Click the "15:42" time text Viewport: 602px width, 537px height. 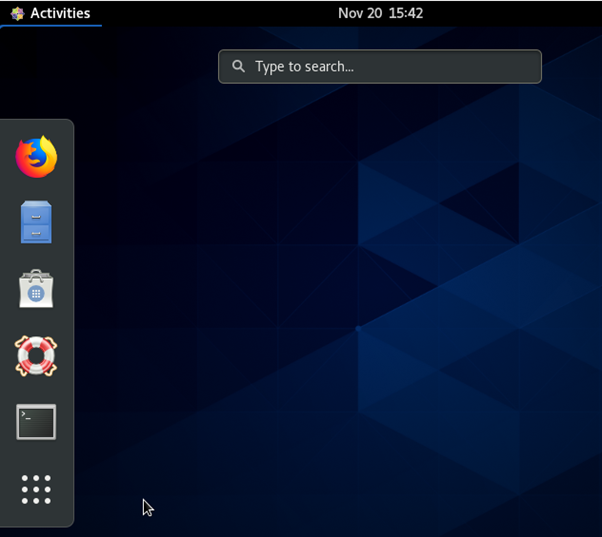tap(407, 13)
